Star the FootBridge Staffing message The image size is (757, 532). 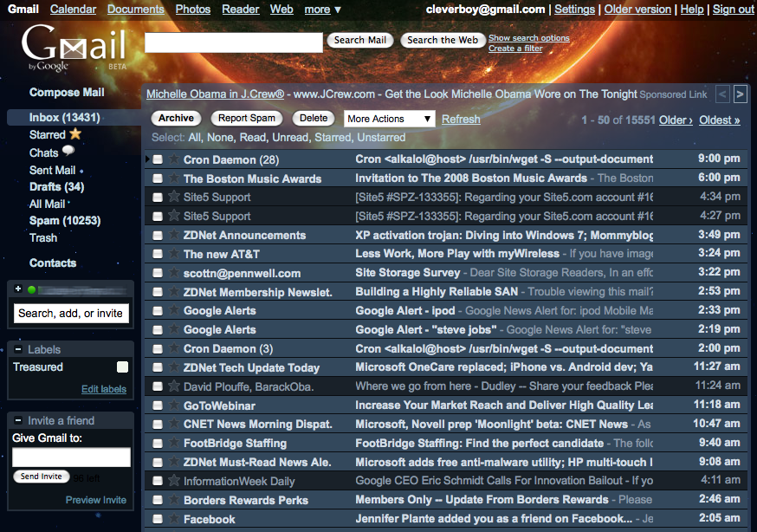[x=174, y=443]
